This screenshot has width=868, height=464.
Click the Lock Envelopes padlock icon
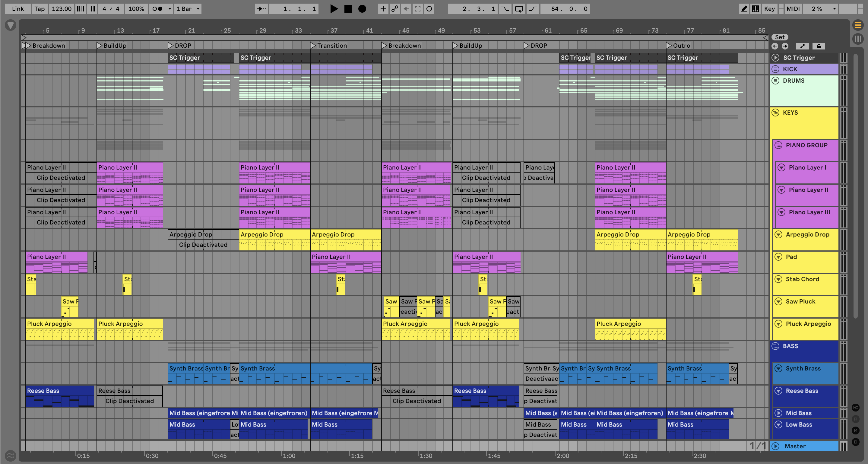tap(819, 46)
